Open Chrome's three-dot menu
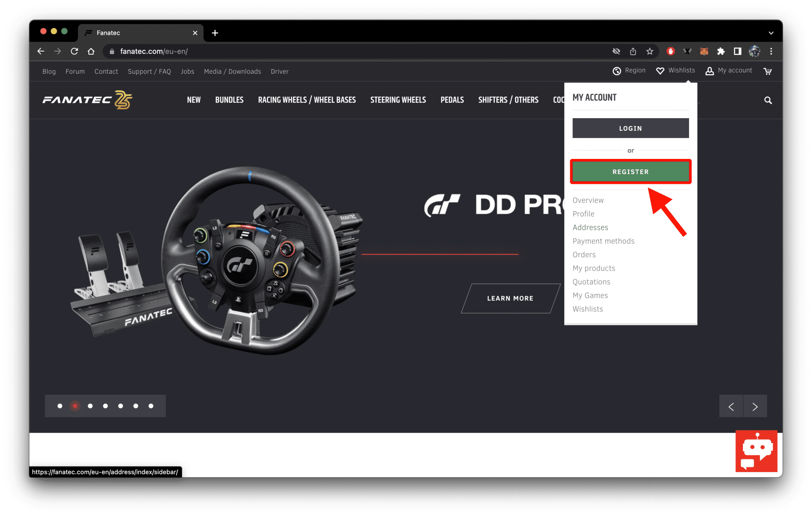Screen dimensions: 812x516 pyautogui.click(x=771, y=51)
